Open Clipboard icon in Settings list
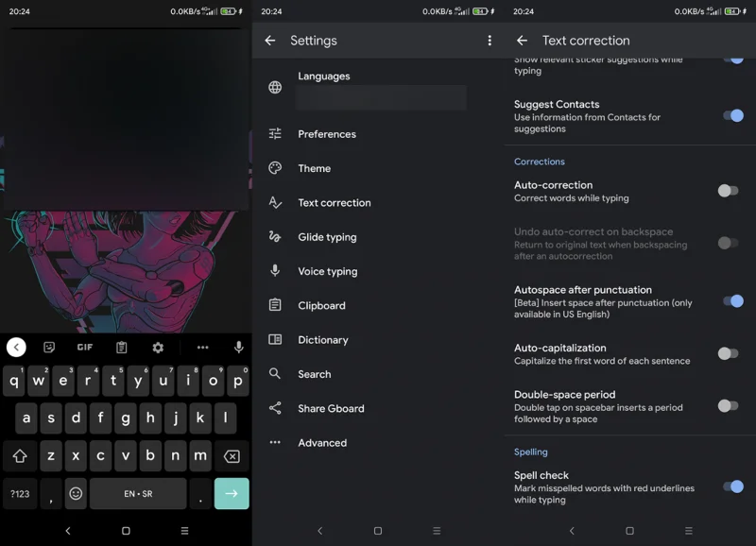 275,305
